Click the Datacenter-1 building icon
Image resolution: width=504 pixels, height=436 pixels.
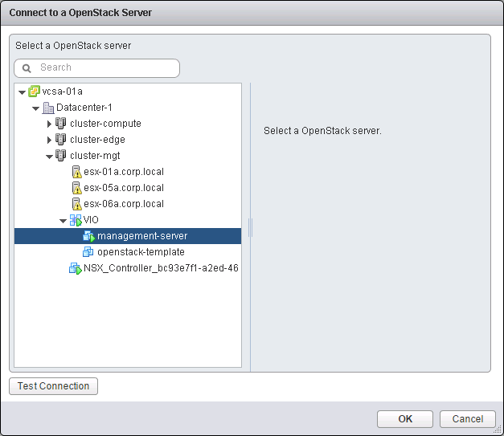click(47, 108)
